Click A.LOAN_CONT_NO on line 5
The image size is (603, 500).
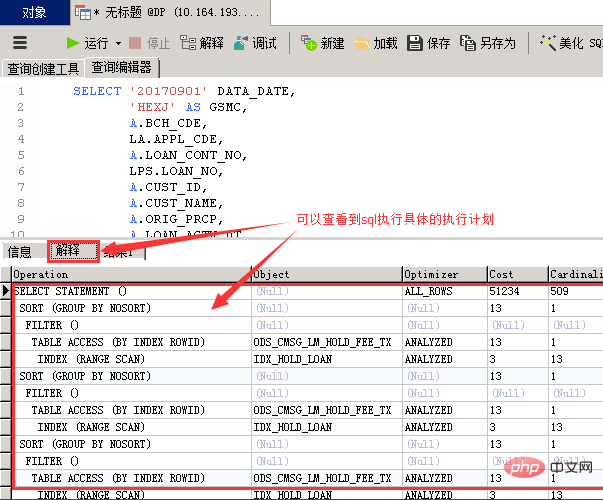point(188,155)
